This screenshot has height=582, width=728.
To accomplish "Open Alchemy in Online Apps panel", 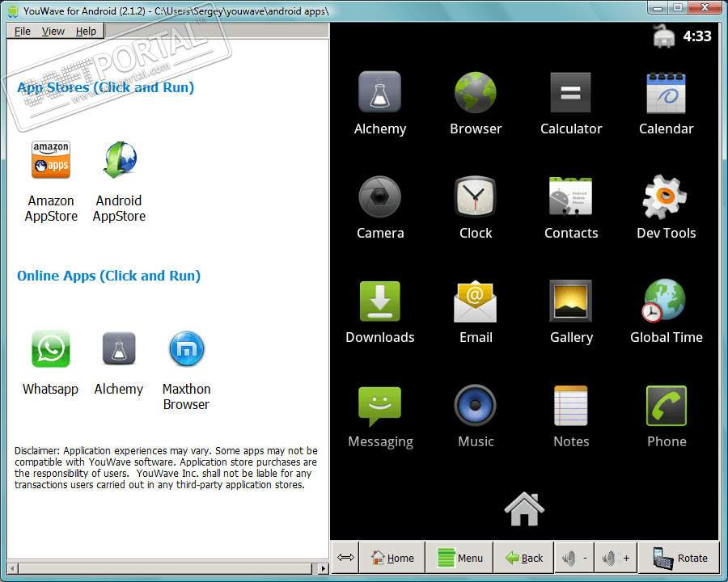I will pyautogui.click(x=119, y=348).
